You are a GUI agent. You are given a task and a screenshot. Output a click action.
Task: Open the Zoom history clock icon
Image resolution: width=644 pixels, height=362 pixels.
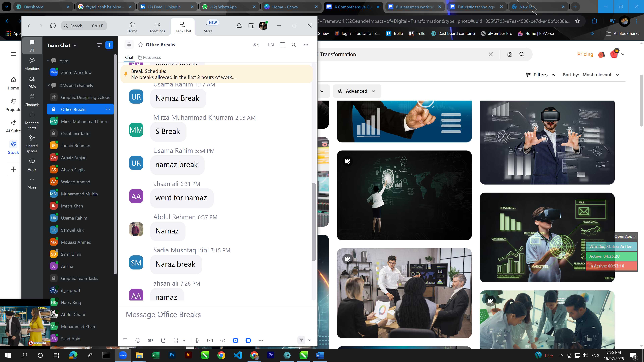tap(53, 26)
